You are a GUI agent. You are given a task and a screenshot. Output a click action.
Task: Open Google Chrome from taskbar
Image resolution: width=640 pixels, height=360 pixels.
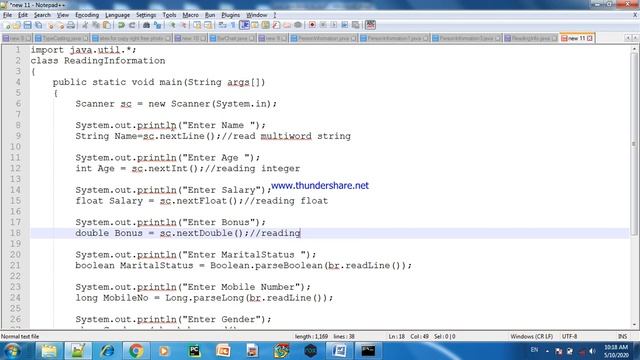(136, 351)
